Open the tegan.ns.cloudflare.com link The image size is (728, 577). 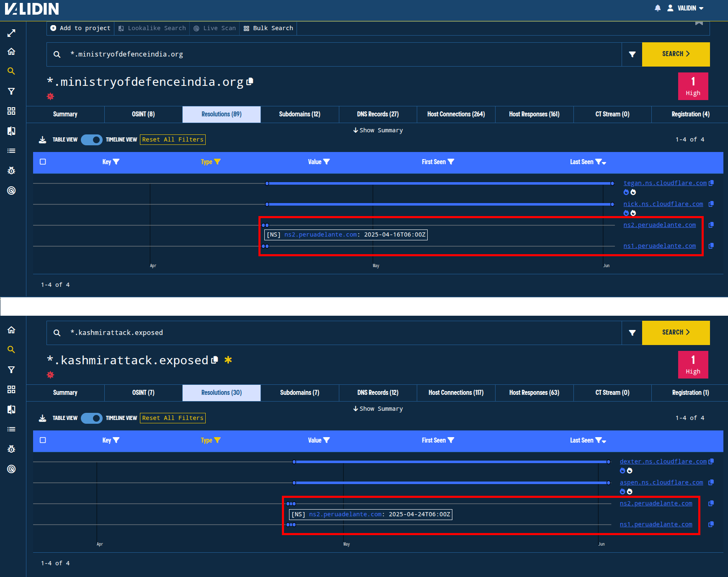point(665,183)
